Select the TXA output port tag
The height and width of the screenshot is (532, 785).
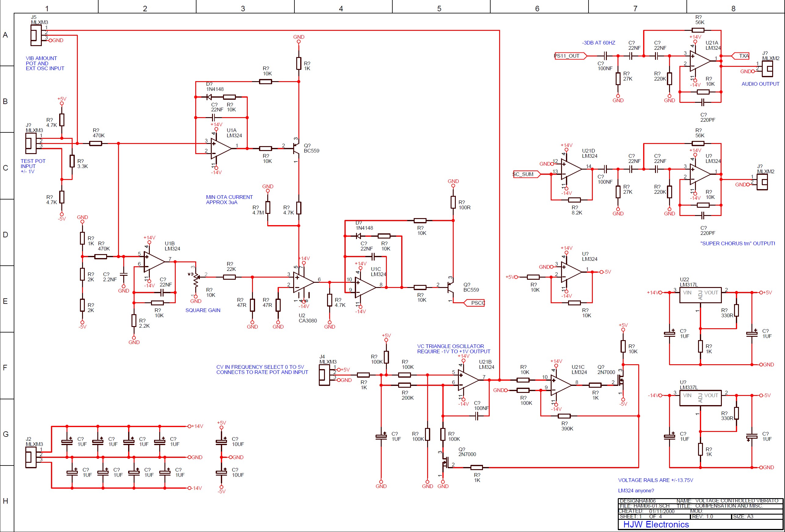pyautogui.click(x=740, y=56)
